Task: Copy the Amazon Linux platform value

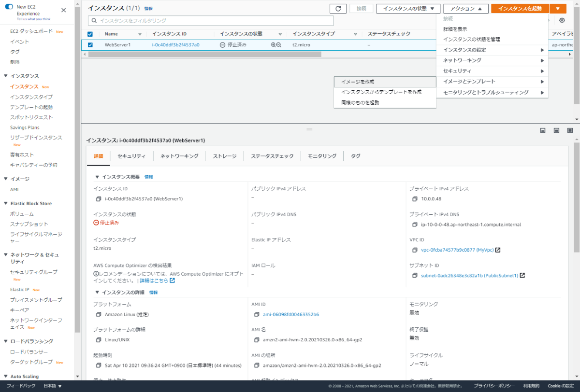Action: pyautogui.click(x=98, y=314)
